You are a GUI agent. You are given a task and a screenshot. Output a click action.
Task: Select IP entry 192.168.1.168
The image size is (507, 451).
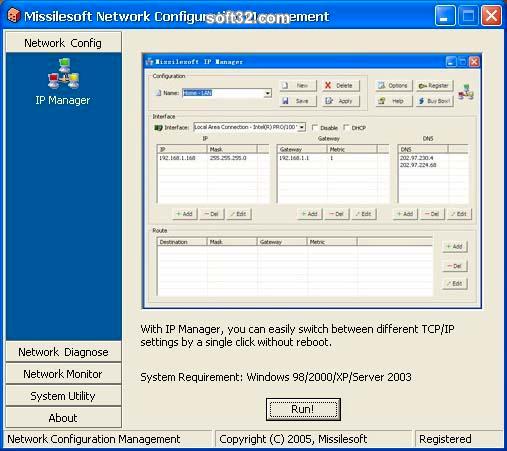point(177,158)
